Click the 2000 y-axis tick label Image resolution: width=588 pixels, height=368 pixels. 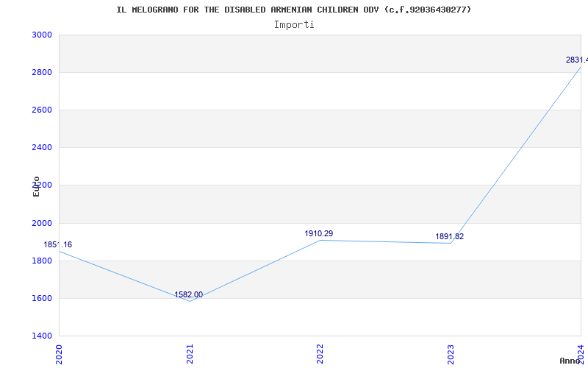click(42, 223)
